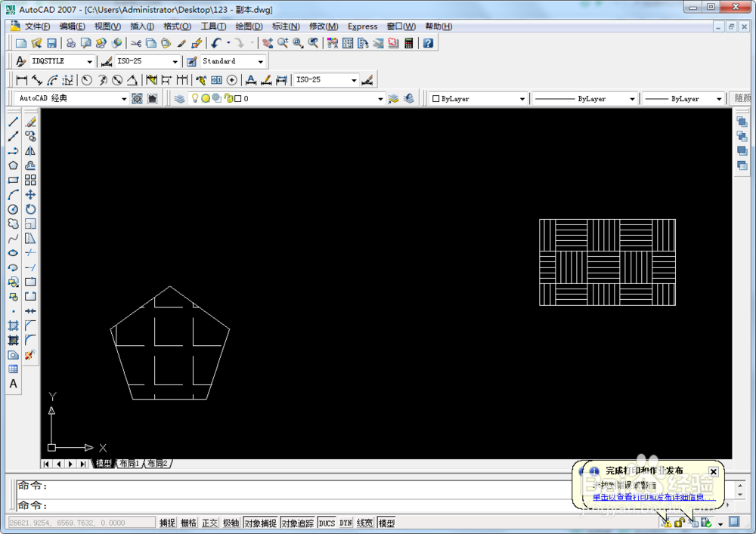Open the Help question mark icon

pos(428,43)
